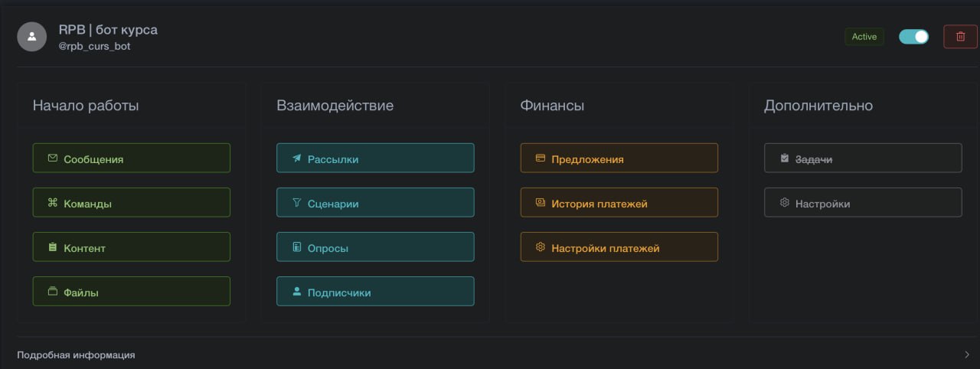
Task: Expand Подробная информация with the chevron arrow
Action: click(x=969, y=354)
